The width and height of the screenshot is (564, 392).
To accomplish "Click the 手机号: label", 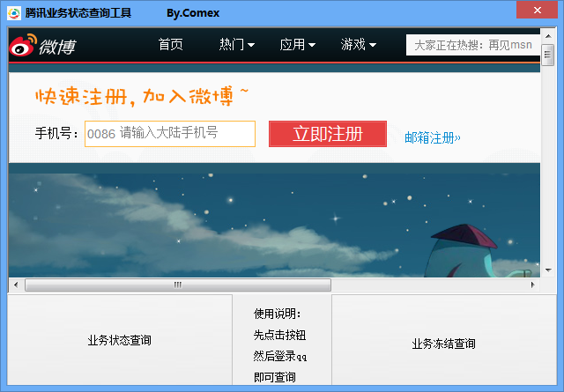I will (x=56, y=133).
